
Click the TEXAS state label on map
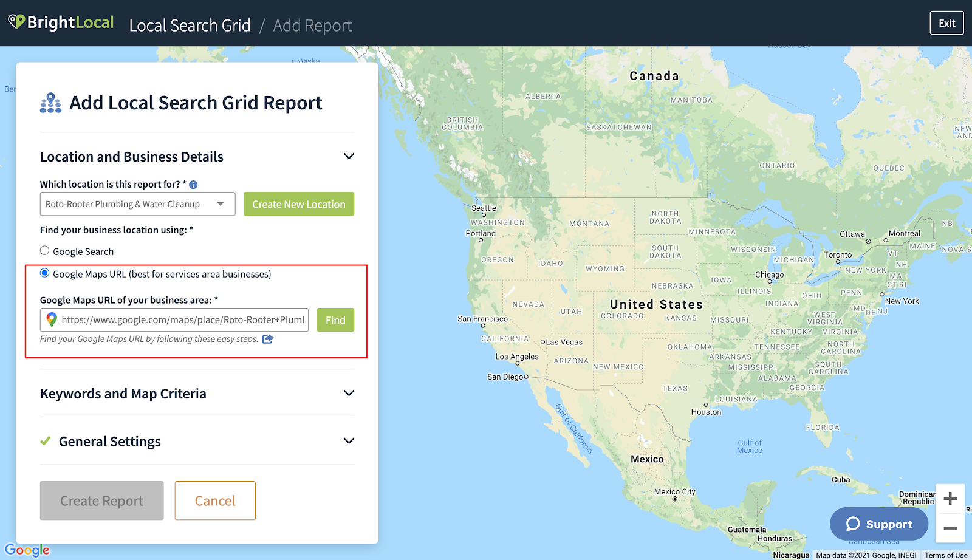point(675,389)
